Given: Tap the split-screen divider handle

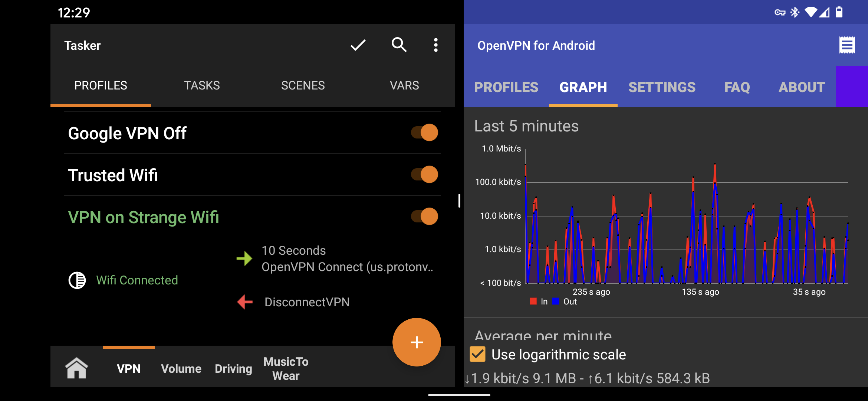Looking at the screenshot, I should coord(459,200).
